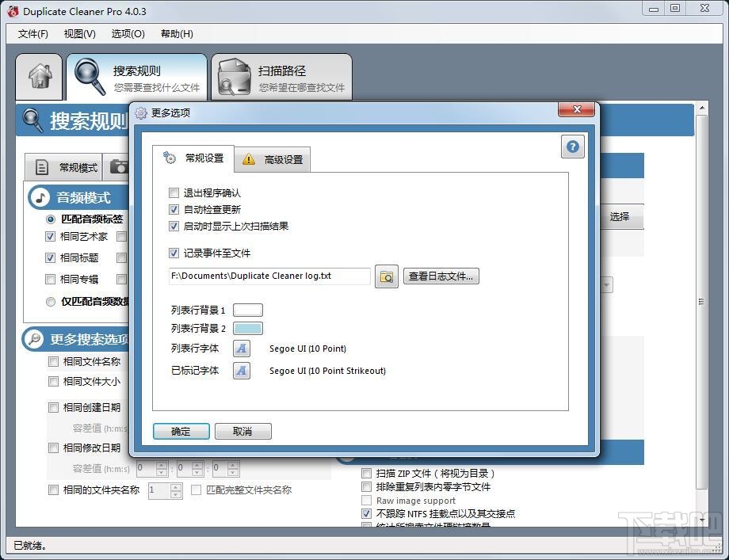Browse for log file location icon

point(387,277)
